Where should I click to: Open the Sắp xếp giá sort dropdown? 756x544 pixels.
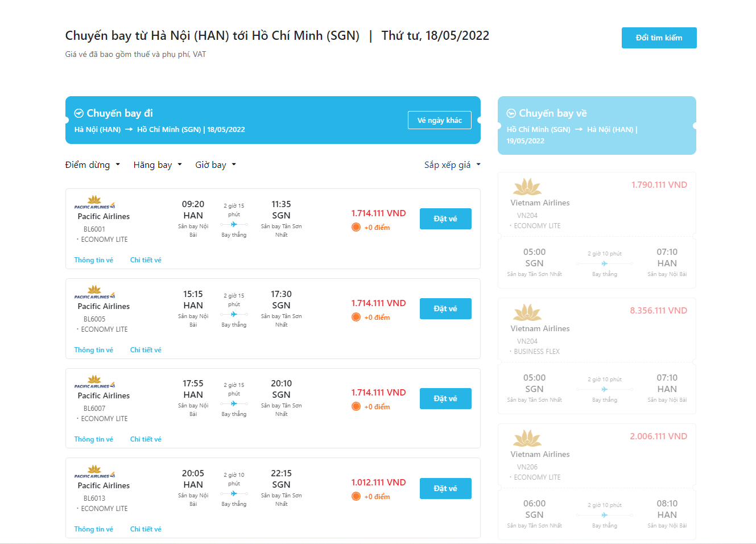(452, 165)
